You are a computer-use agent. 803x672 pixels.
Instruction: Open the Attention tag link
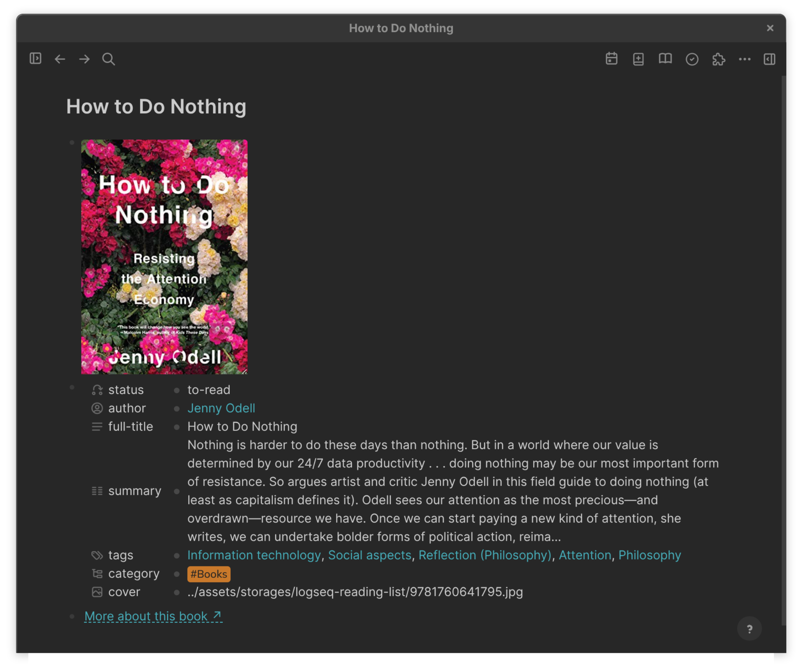click(x=585, y=555)
